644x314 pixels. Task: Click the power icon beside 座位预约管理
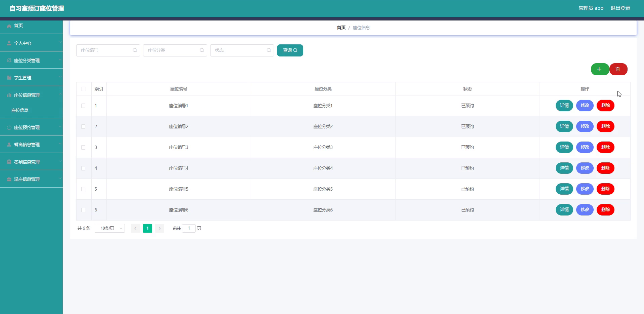[9, 127]
